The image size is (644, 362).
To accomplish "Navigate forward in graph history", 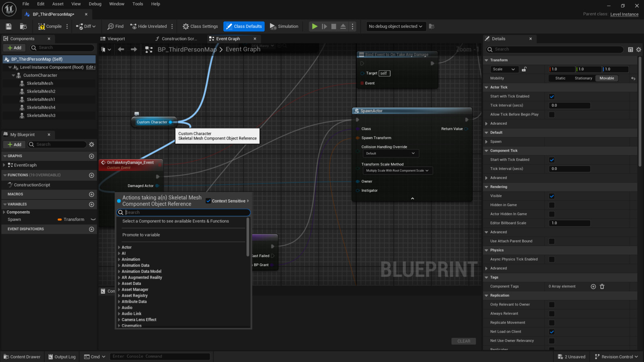I will 134,49.
